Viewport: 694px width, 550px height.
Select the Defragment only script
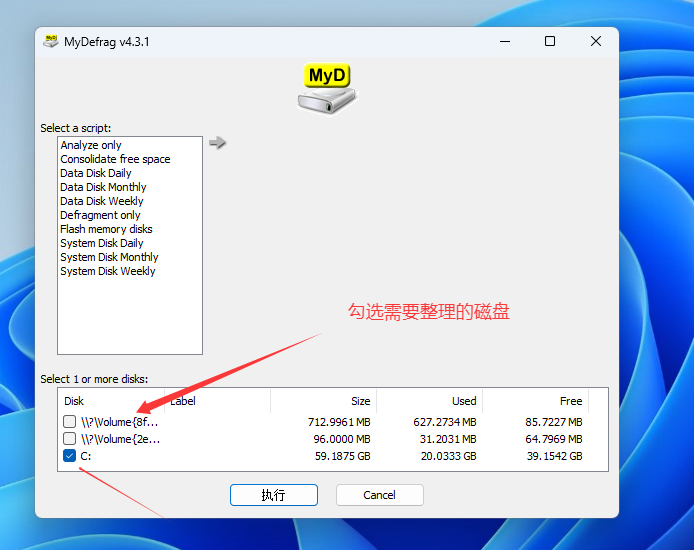100,215
